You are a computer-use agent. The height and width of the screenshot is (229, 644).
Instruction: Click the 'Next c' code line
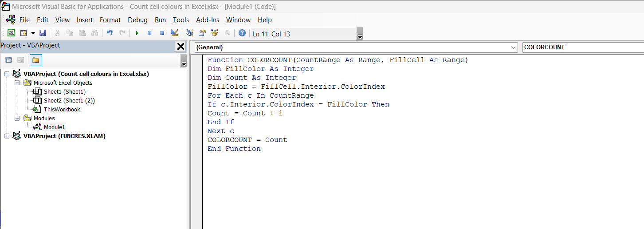[x=221, y=131]
